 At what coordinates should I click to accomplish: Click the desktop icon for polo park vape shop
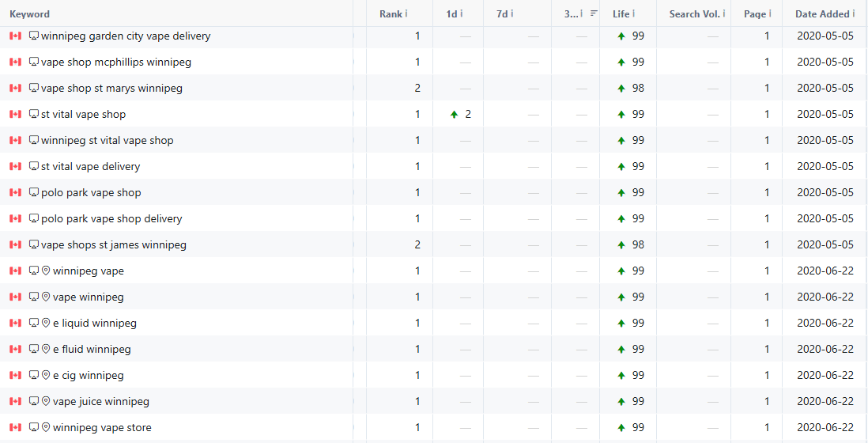point(34,192)
